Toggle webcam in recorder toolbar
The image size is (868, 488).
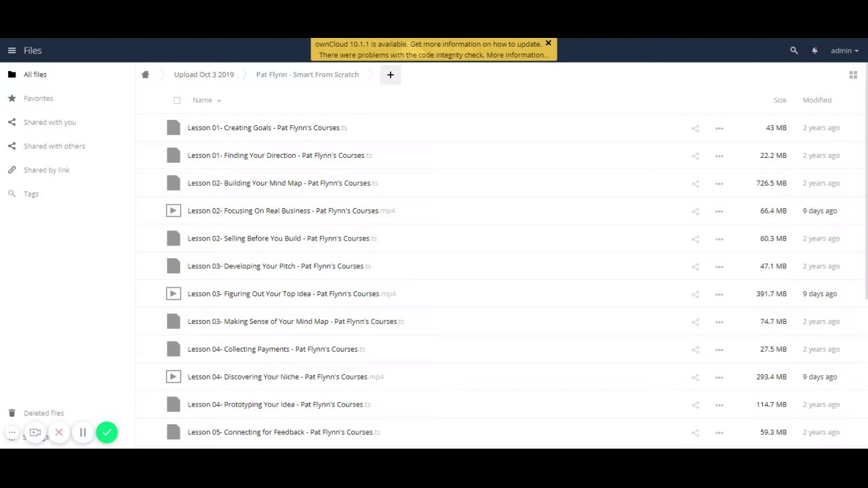(35, 432)
